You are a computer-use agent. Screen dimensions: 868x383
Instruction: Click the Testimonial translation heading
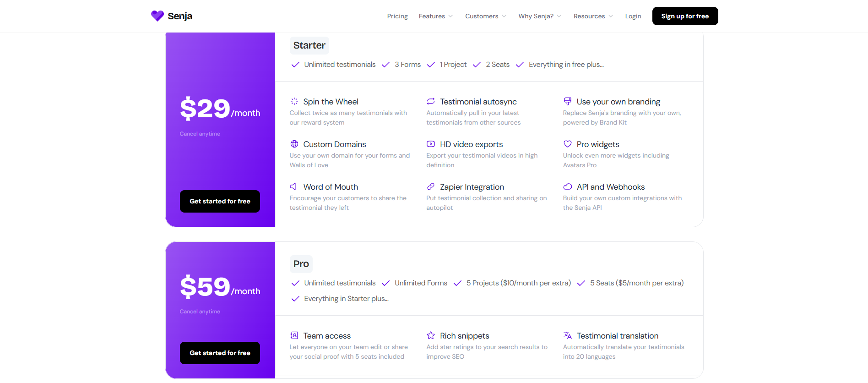point(618,336)
